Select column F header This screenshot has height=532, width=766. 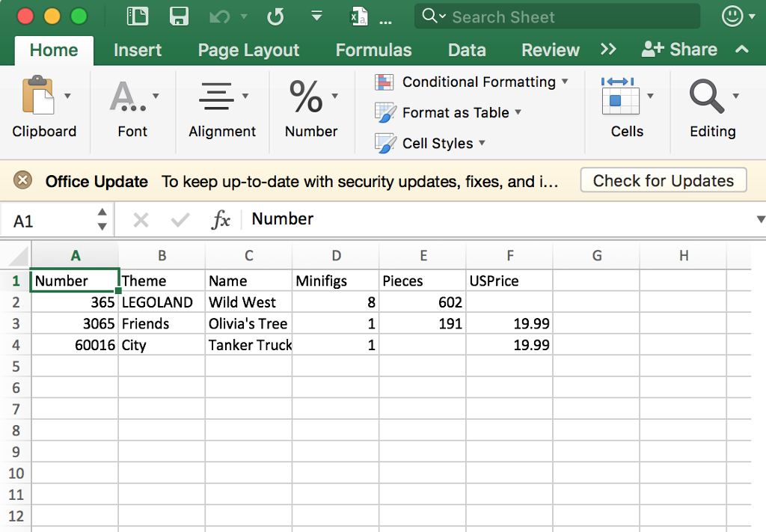pyautogui.click(x=509, y=255)
